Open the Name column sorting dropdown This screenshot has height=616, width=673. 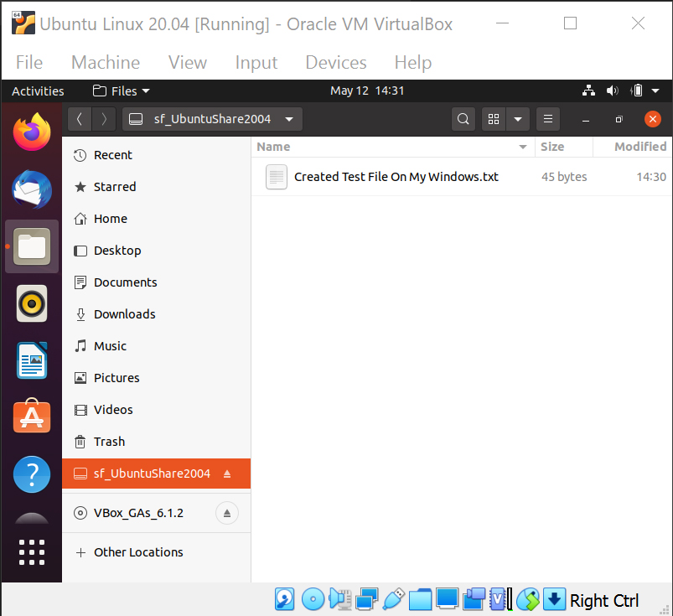[522, 146]
